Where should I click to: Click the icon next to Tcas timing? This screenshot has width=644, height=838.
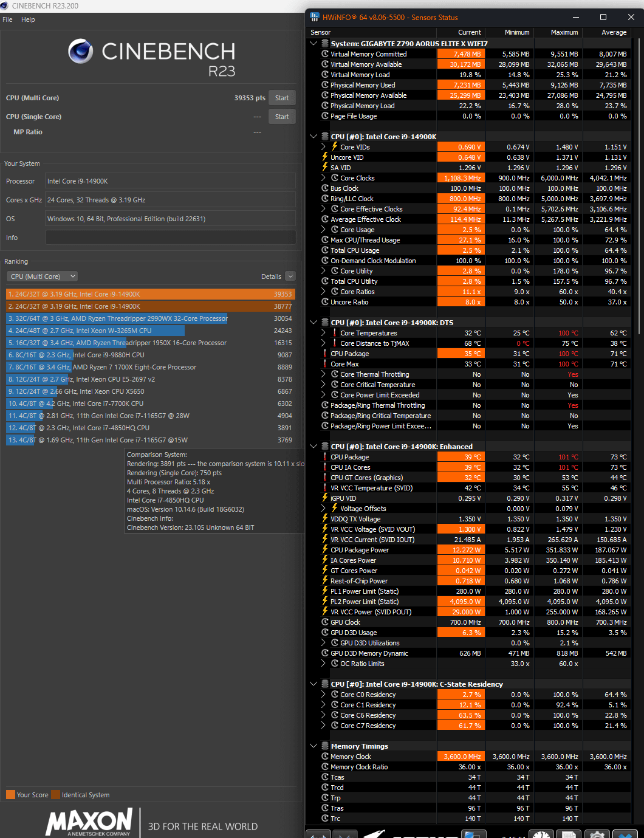point(325,777)
